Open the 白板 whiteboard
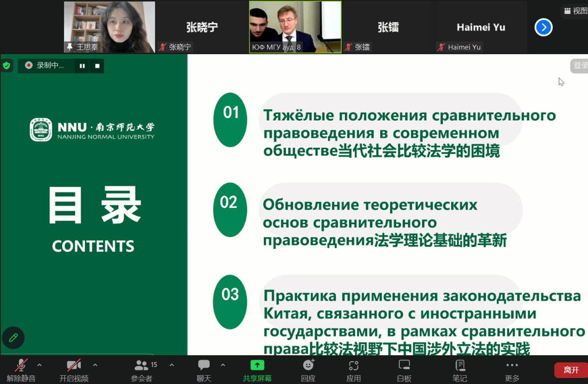Screen dimensions: 588x384 point(404,365)
